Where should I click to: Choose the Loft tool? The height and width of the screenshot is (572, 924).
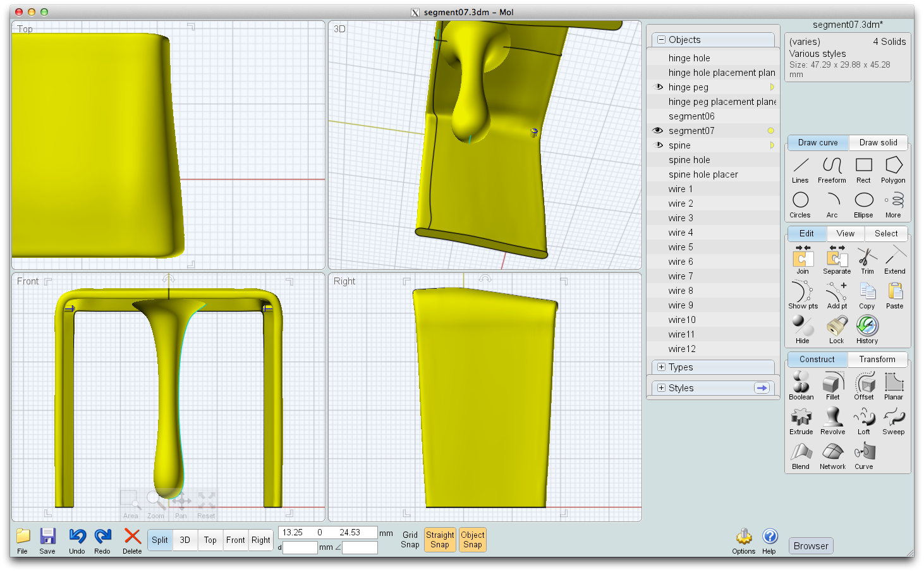(x=864, y=420)
